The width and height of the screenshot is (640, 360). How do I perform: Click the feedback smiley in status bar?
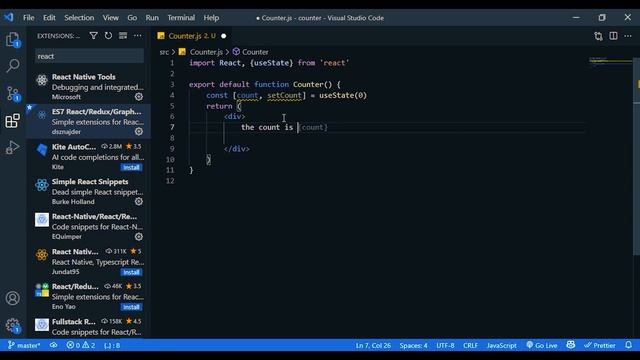point(571,345)
